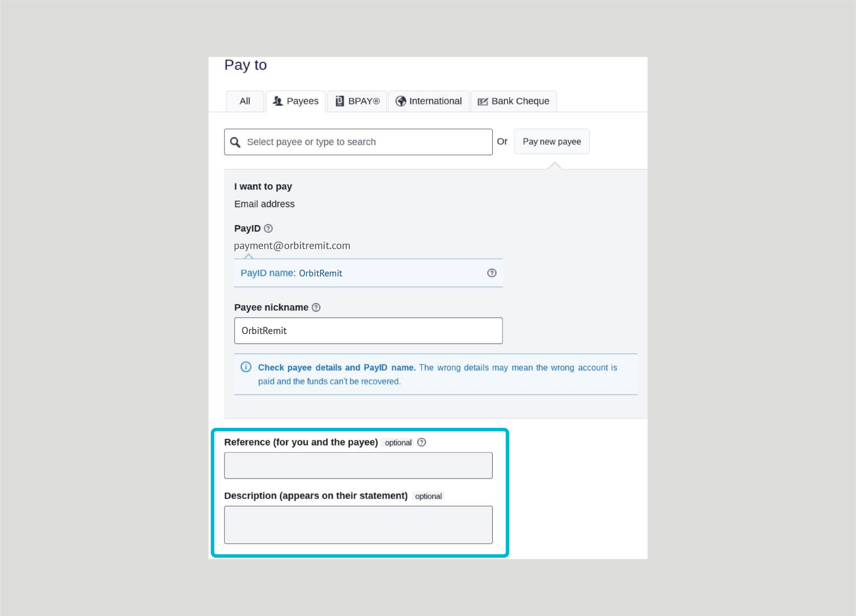Open the Select payee search combo box

pos(358,142)
